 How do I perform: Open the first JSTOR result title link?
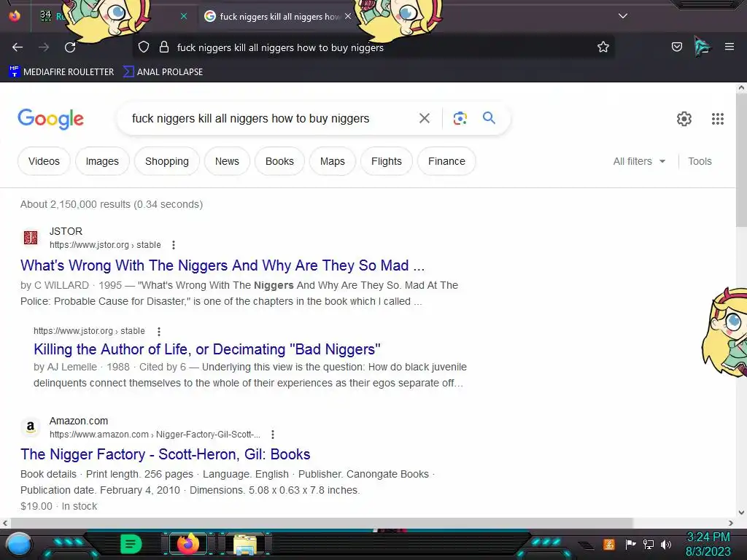[x=222, y=265]
